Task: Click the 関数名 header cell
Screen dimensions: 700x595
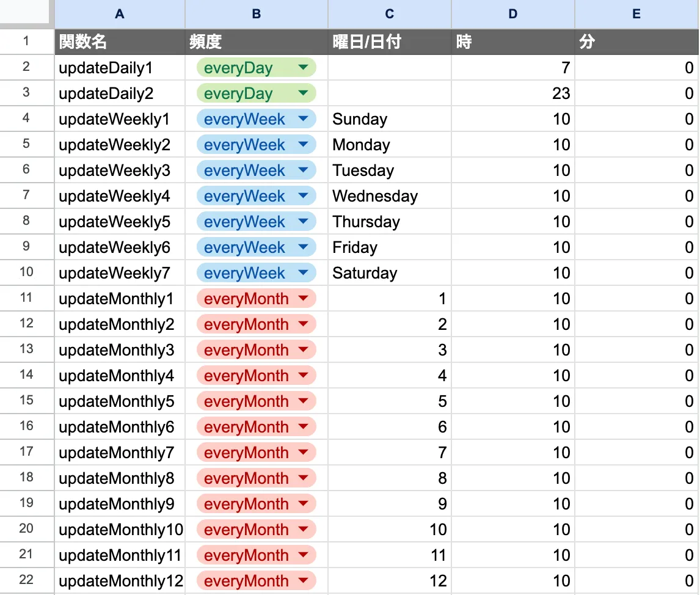Action: [120, 42]
